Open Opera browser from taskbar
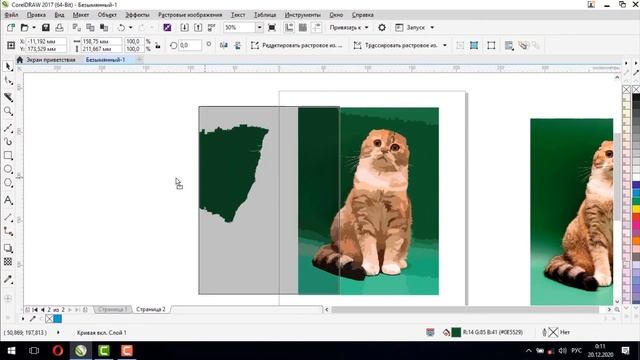This screenshot has height=360, width=640. click(58, 351)
